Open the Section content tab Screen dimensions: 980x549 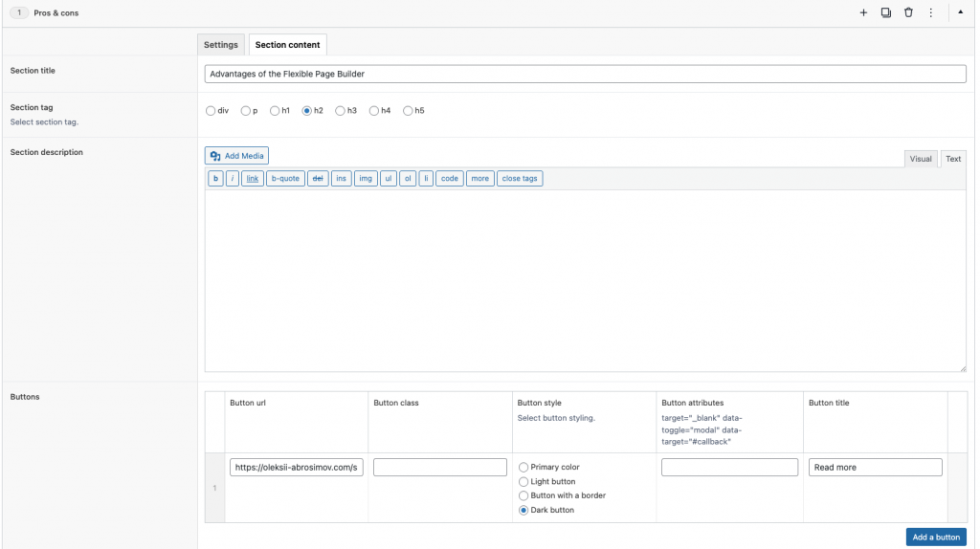pos(287,45)
